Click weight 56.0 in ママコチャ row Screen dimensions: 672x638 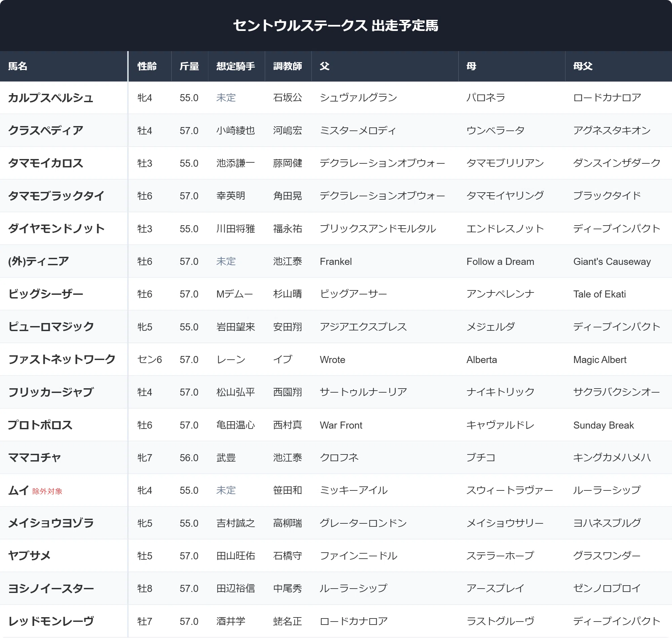point(189,458)
